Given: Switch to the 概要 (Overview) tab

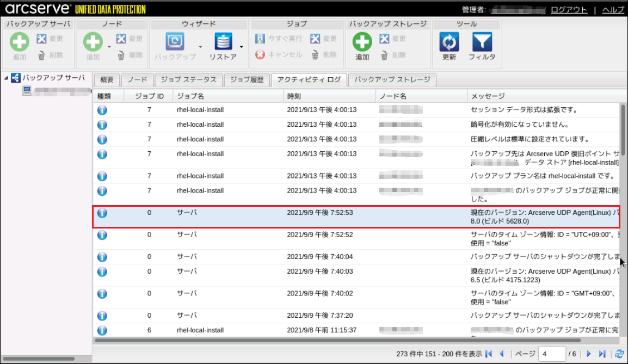Looking at the screenshot, I should coord(107,79).
